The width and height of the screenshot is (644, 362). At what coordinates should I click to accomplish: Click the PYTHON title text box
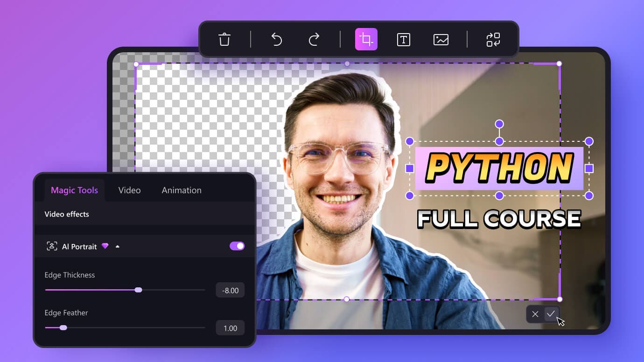[x=499, y=168]
